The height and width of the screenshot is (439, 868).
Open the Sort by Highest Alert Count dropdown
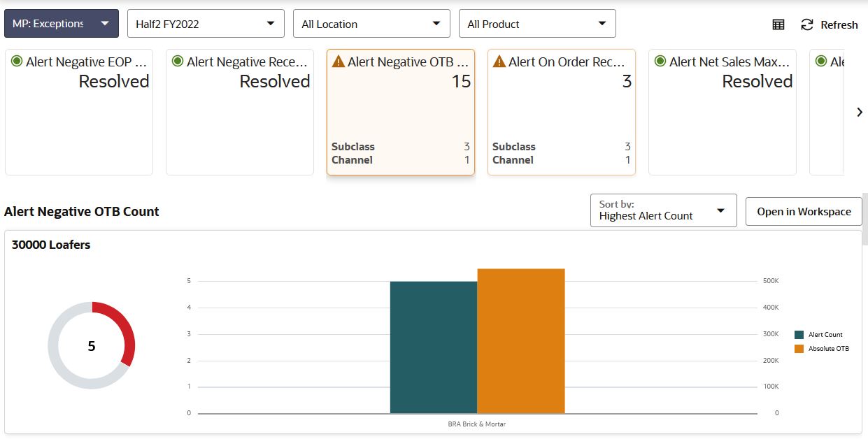663,210
